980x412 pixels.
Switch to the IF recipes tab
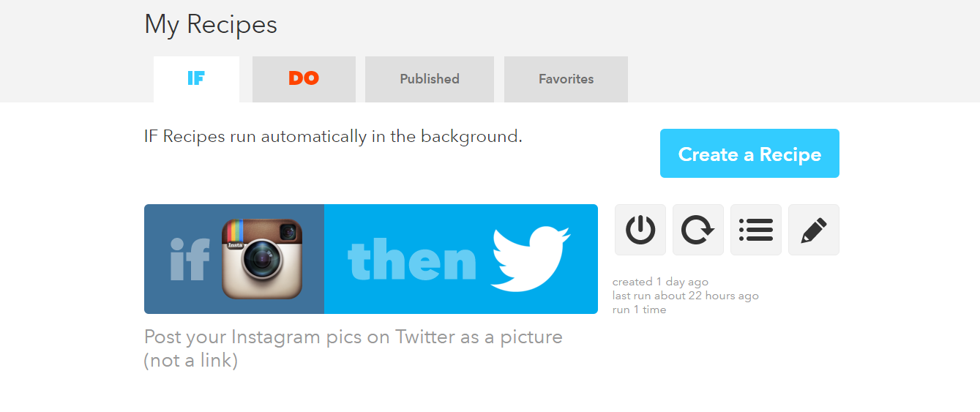coord(196,79)
